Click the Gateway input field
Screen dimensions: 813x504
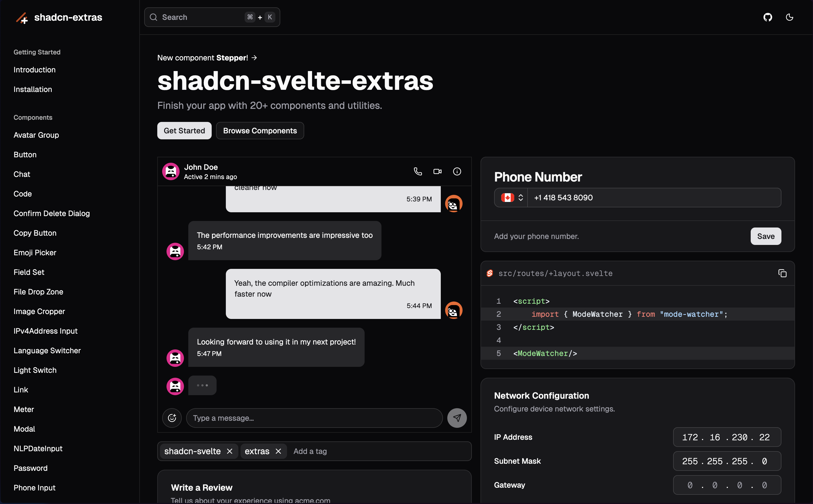(727, 485)
